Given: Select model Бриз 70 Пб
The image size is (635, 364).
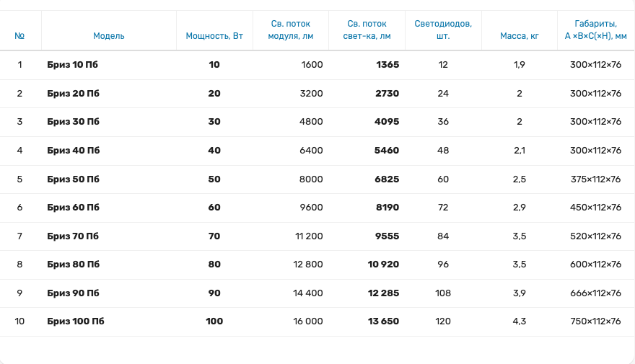Looking at the screenshot, I should coord(73,236).
